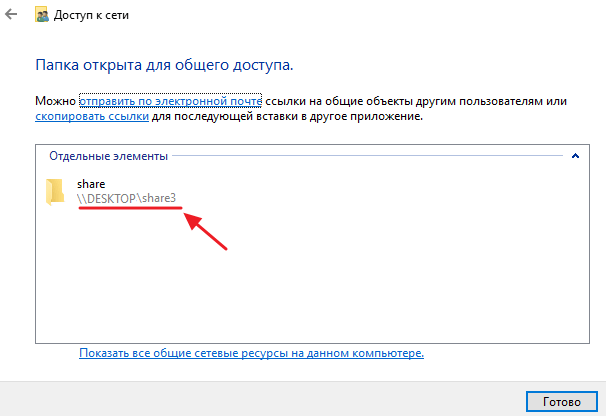Select the share folder icon
Viewport: 606px width, 416px height.
point(55,191)
